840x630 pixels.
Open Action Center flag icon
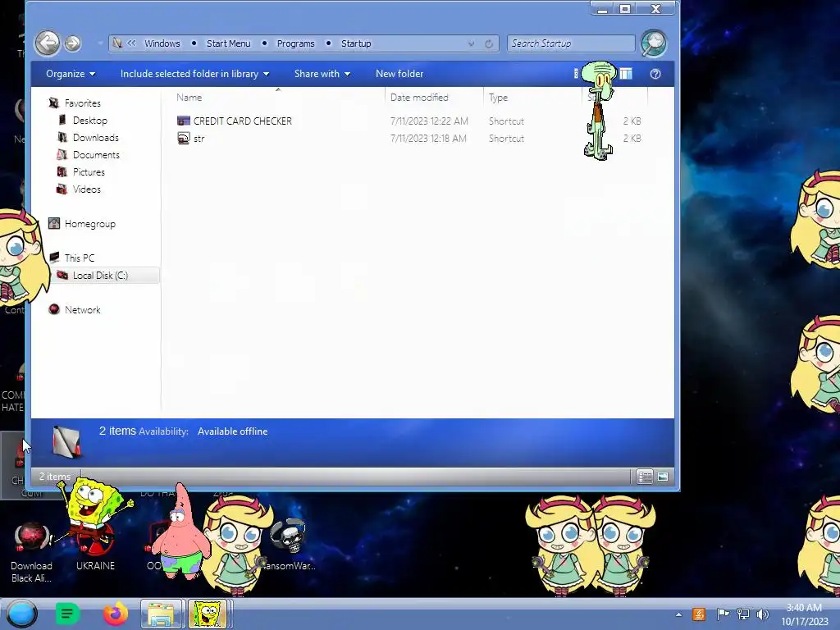click(723, 614)
